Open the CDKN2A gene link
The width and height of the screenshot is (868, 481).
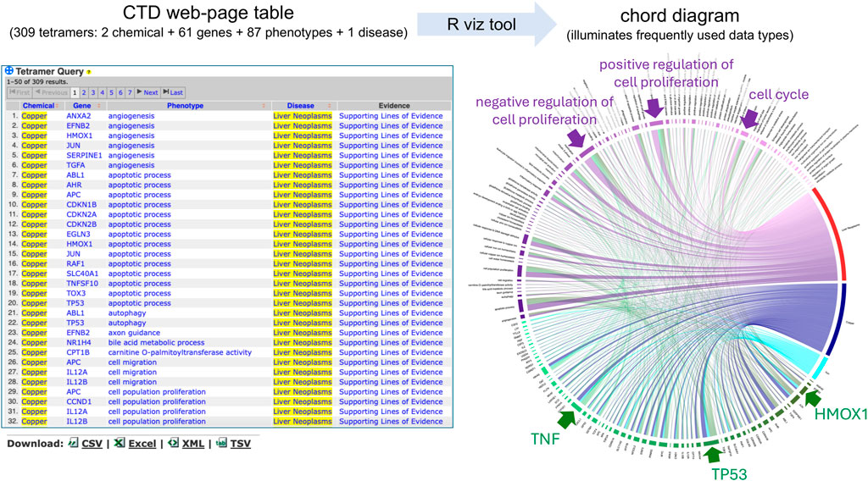[x=81, y=214]
